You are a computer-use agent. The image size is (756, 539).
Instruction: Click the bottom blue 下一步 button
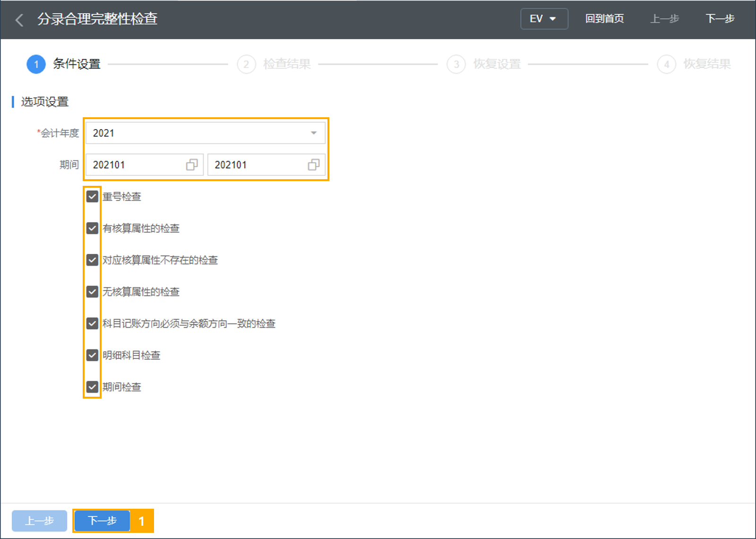pos(102,521)
